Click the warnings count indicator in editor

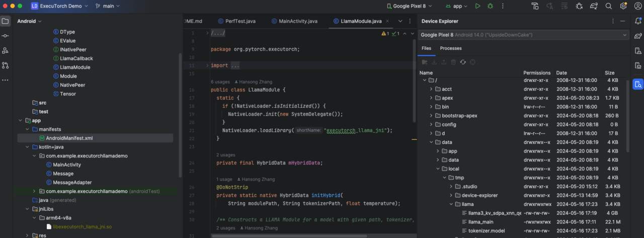[385, 34]
